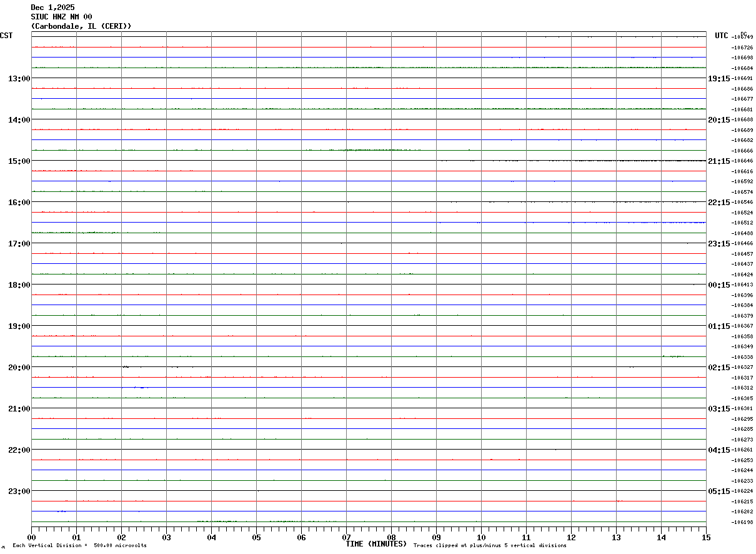Viewport: 756px width, 554px height.
Task: Click the 01:15 UTC time label
Action: click(x=719, y=326)
